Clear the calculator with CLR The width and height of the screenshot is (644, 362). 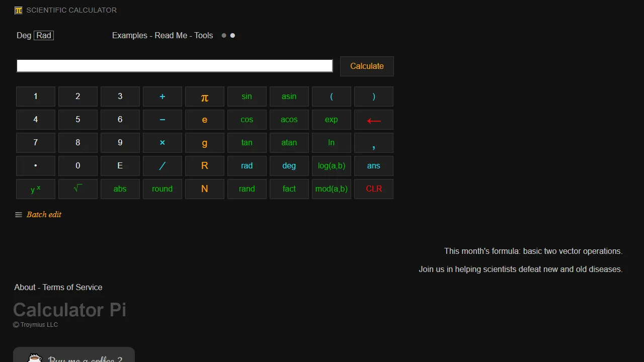373,189
